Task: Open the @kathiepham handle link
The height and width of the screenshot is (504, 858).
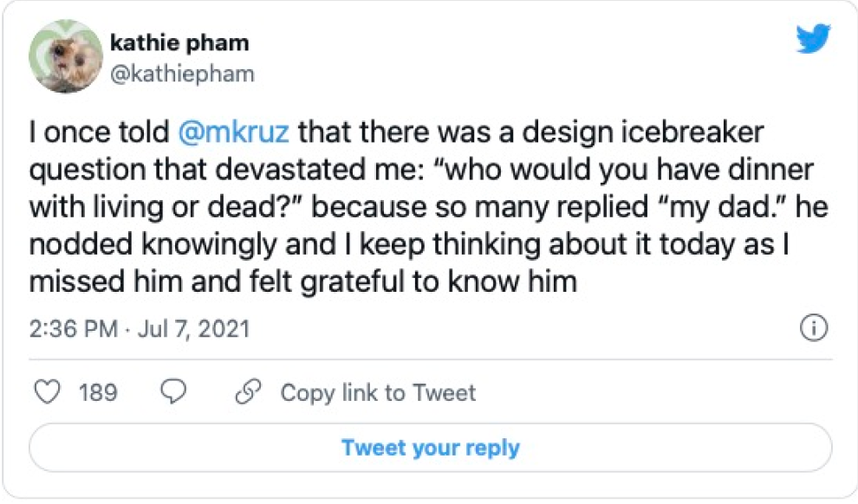Action: 182,74
